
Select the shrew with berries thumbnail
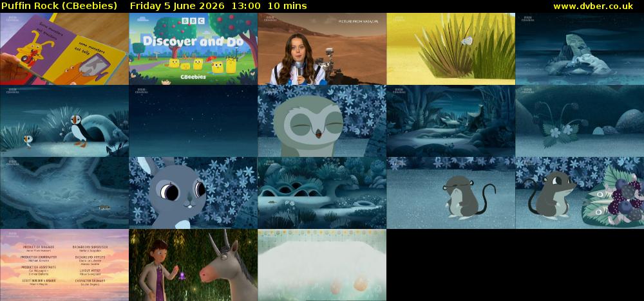[580, 193]
